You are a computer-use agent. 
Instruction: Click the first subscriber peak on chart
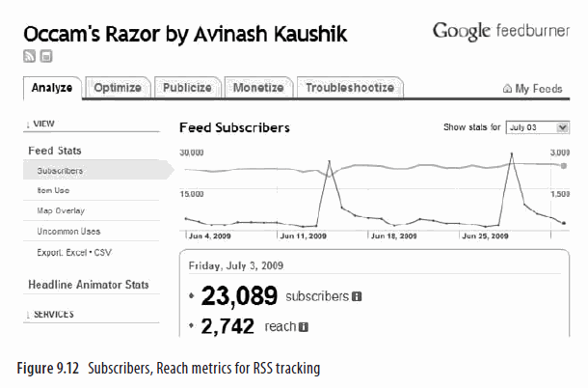click(x=331, y=162)
